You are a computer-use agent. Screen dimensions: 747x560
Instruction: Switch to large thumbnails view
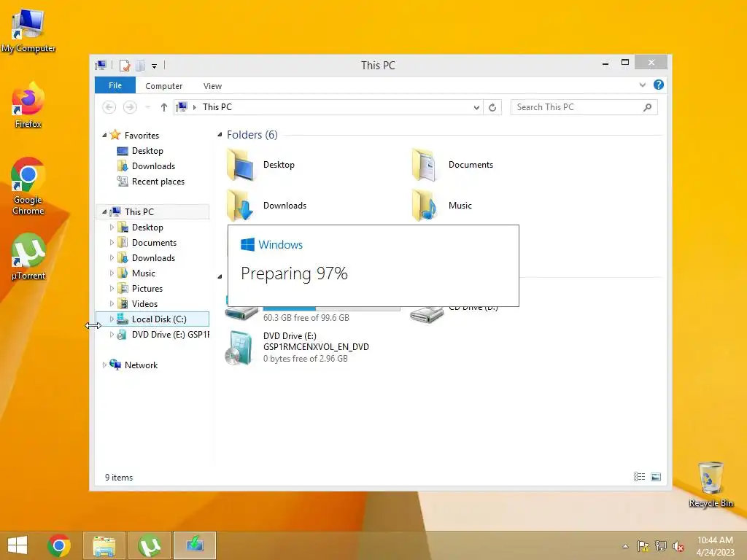[656, 477]
